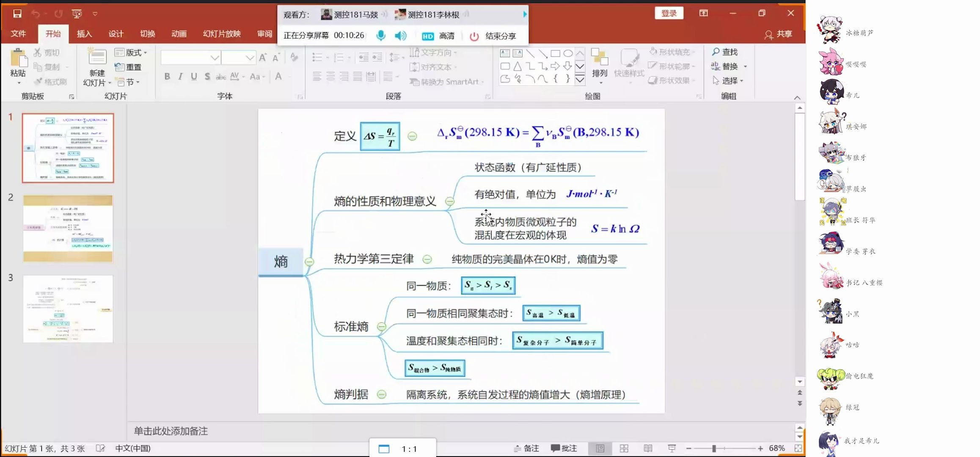Click the 新建幻灯片 icon
The width and height of the screenshot is (980, 457).
[97, 58]
